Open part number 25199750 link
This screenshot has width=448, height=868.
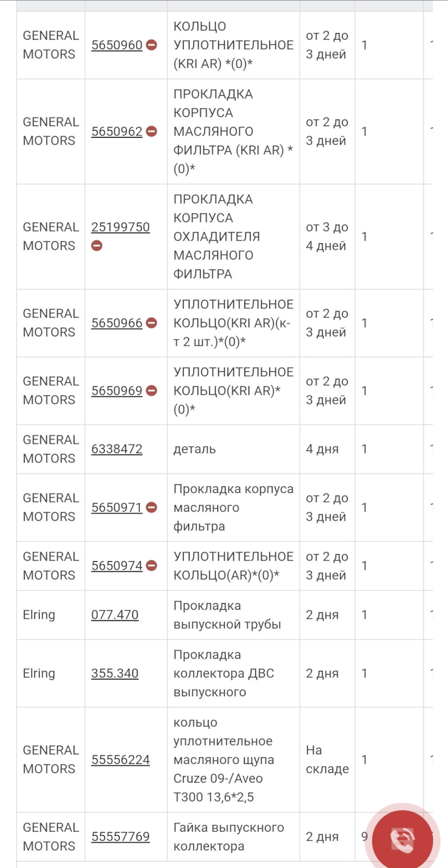(120, 227)
